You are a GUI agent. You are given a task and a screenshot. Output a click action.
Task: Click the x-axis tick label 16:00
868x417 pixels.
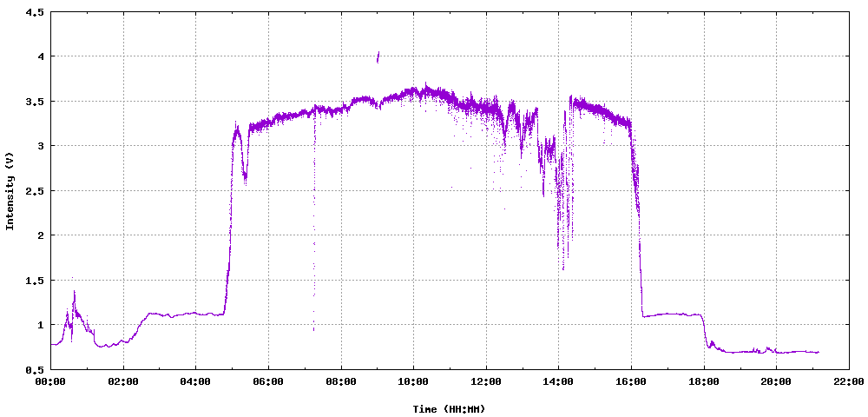tap(631, 381)
